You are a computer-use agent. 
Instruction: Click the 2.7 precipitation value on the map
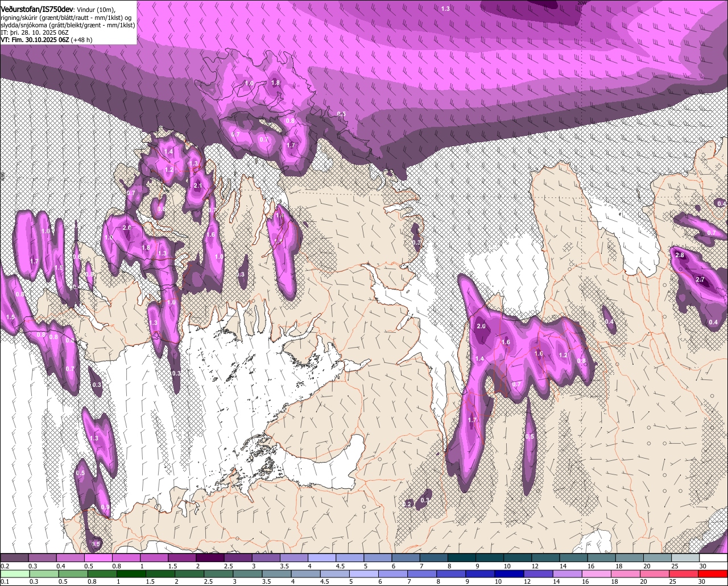tap(700, 280)
